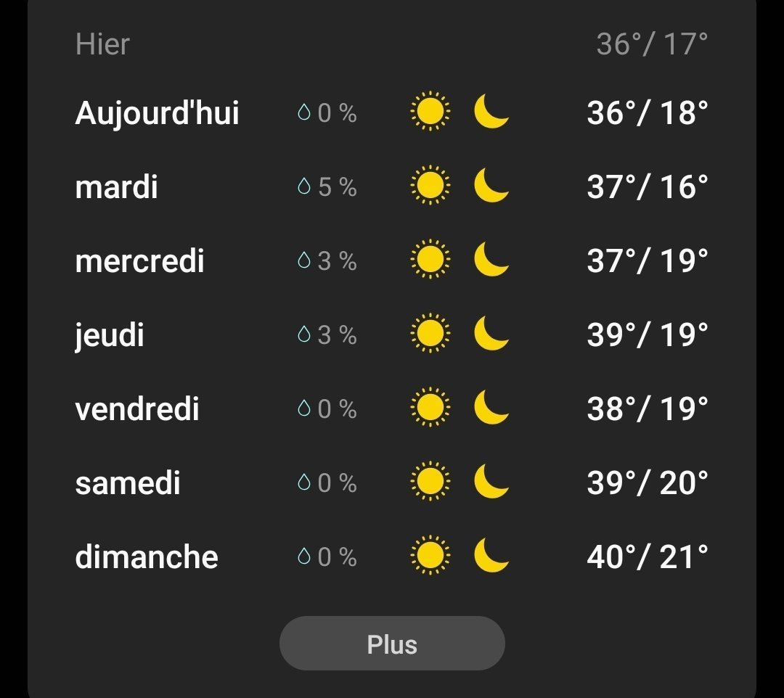Tap the moon icon for mardi
The width and height of the screenshot is (784, 698).
[x=491, y=185]
